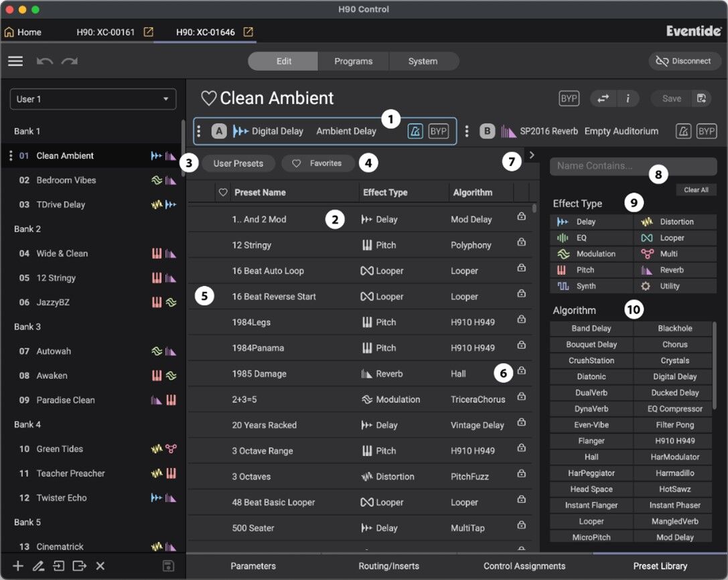Open the Routing/Inserts tab
Image resolution: width=728 pixels, height=580 pixels.
[x=388, y=566]
